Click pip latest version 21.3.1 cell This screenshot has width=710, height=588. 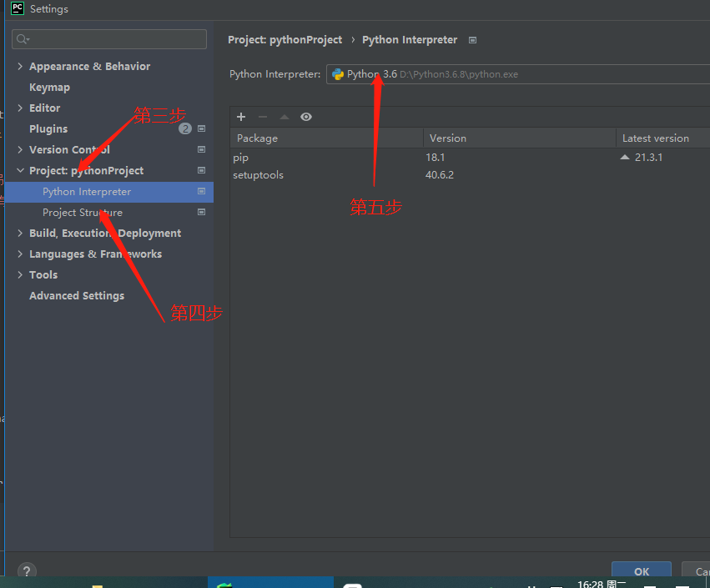click(x=648, y=158)
